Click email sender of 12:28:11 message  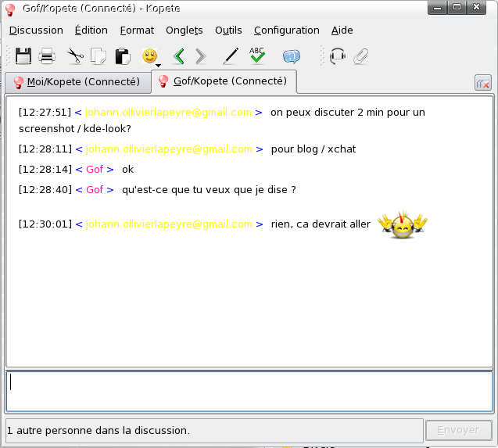coord(169,149)
